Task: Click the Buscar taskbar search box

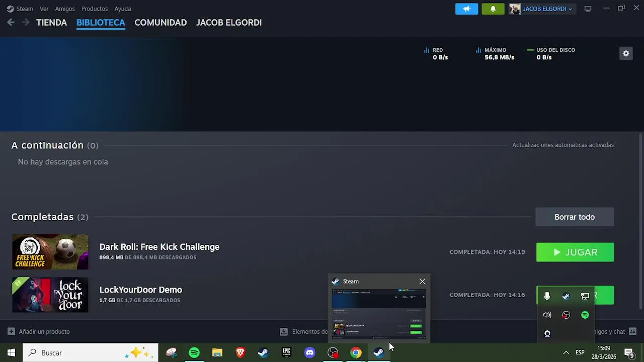Action: [x=91, y=352]
